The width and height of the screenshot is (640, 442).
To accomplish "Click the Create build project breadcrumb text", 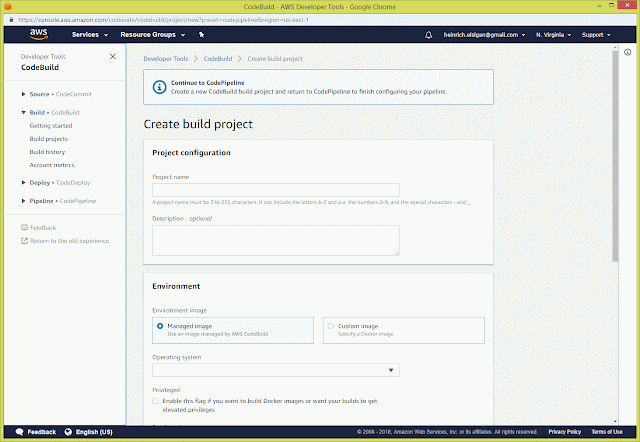I will tap(275, 59).
